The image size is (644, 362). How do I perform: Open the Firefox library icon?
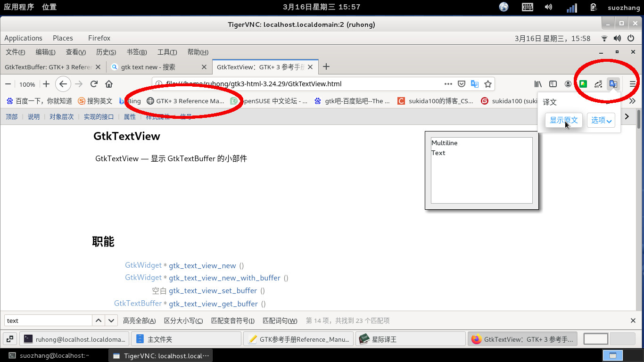point(537,83)
